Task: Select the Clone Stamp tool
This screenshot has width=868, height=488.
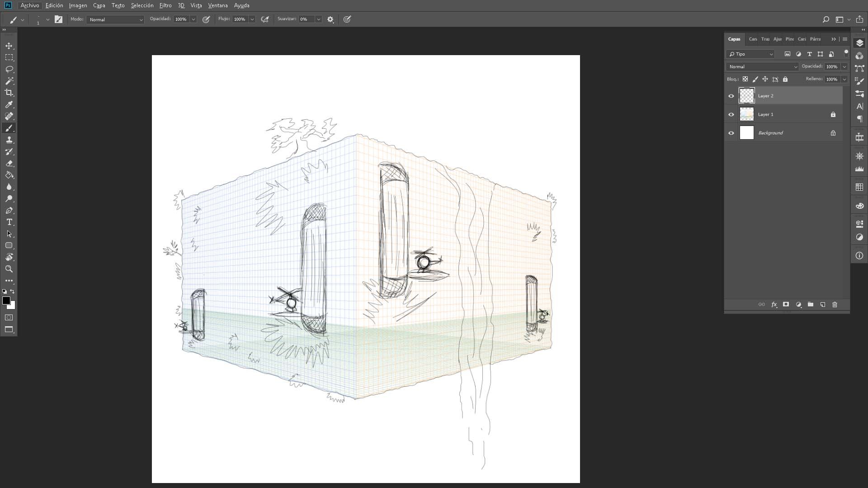Action: tap(9, 140)
